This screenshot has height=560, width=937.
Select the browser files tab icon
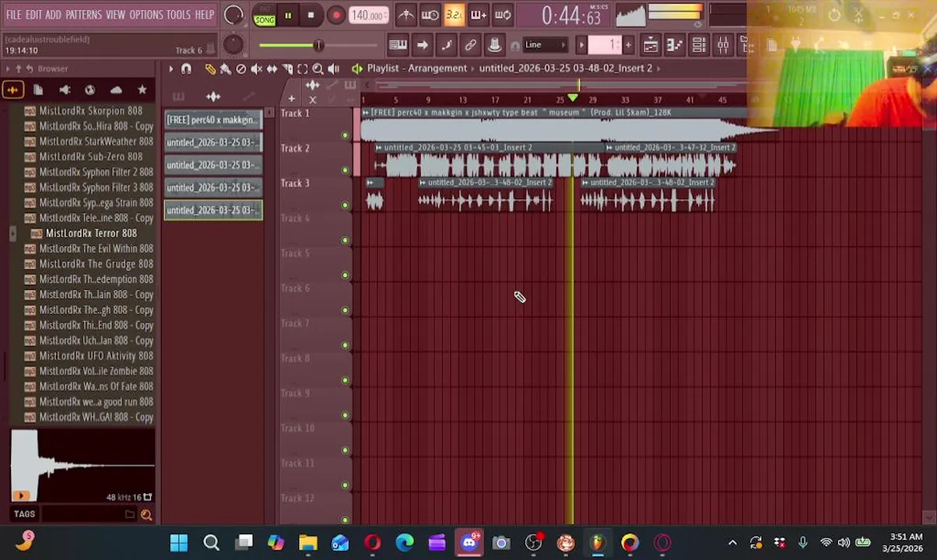pos(38,90)
